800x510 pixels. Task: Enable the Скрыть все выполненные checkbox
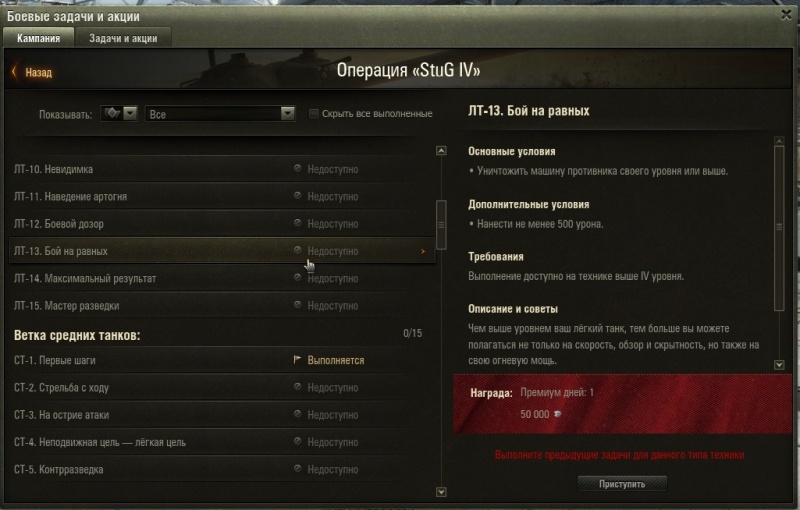[x=314, y=113]
